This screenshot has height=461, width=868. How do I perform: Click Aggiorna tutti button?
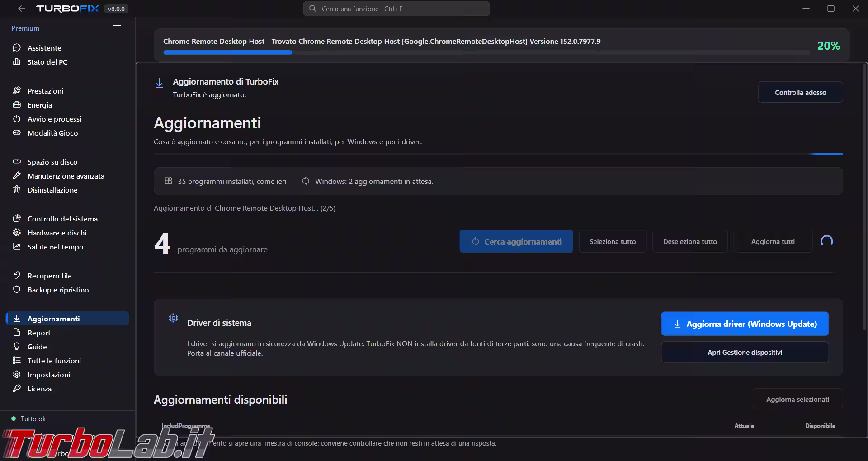coord(773,242)
